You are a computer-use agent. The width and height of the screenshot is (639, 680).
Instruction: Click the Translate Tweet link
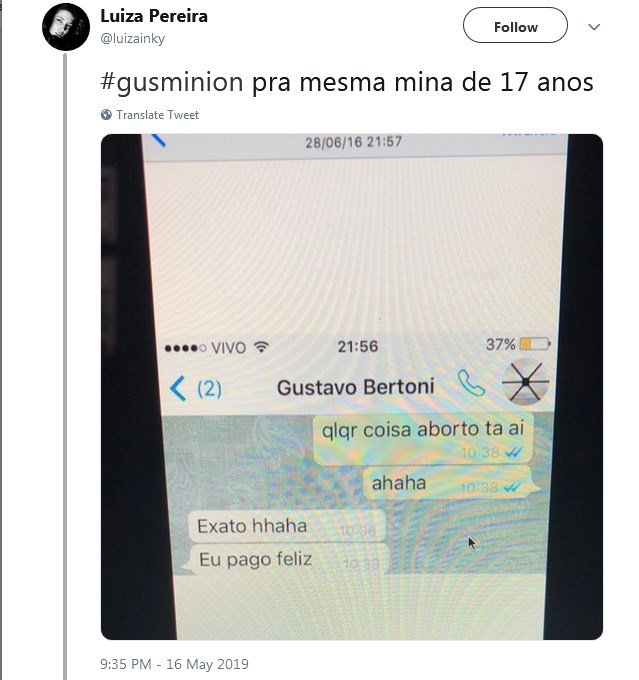pyautogui.click(x=157, y=115)
